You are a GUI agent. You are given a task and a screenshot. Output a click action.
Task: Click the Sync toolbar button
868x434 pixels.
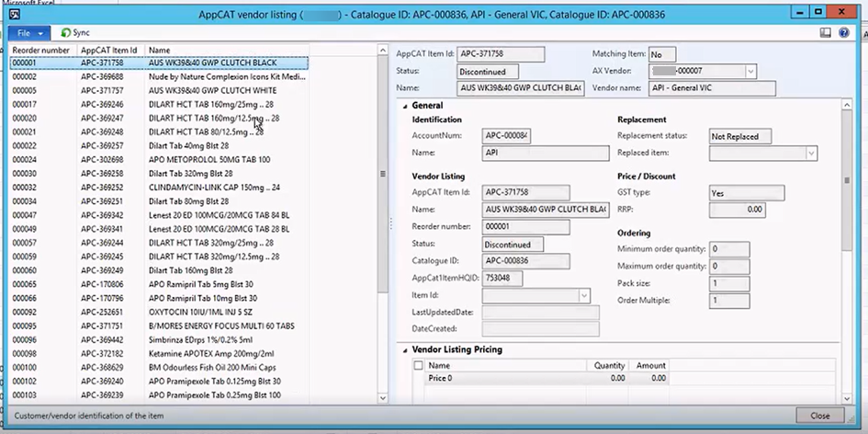75,33
